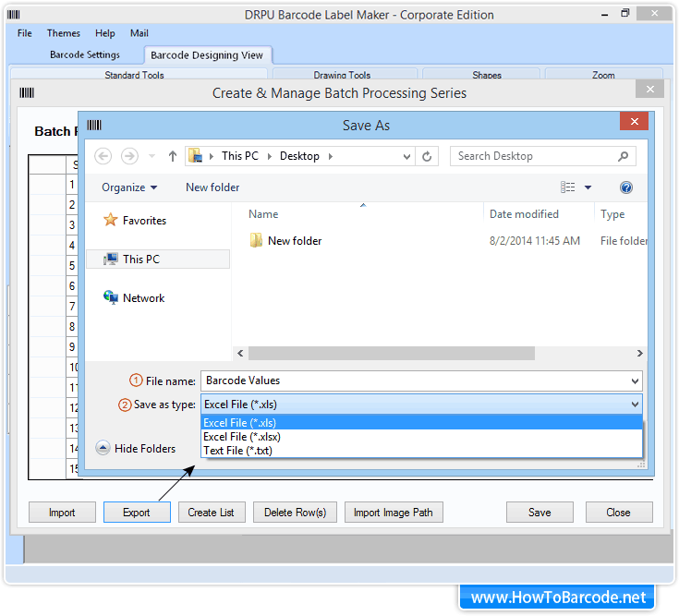Expand chevron after Desktop in breadcrumb
Viewport: 679px width, 616px height.
331,156
